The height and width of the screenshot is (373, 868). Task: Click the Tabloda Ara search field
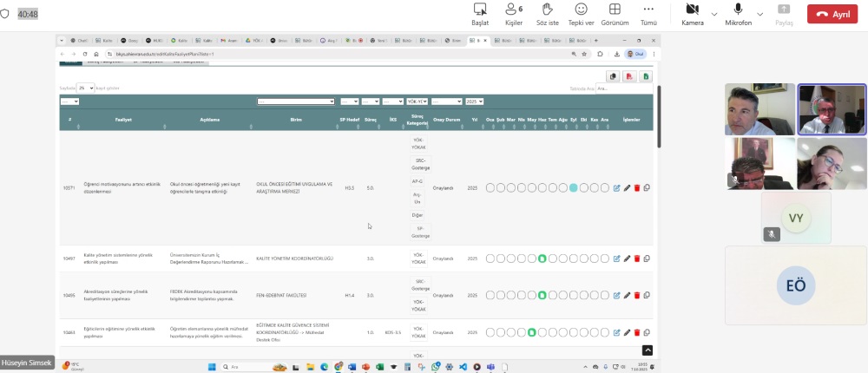pos(623,88)
